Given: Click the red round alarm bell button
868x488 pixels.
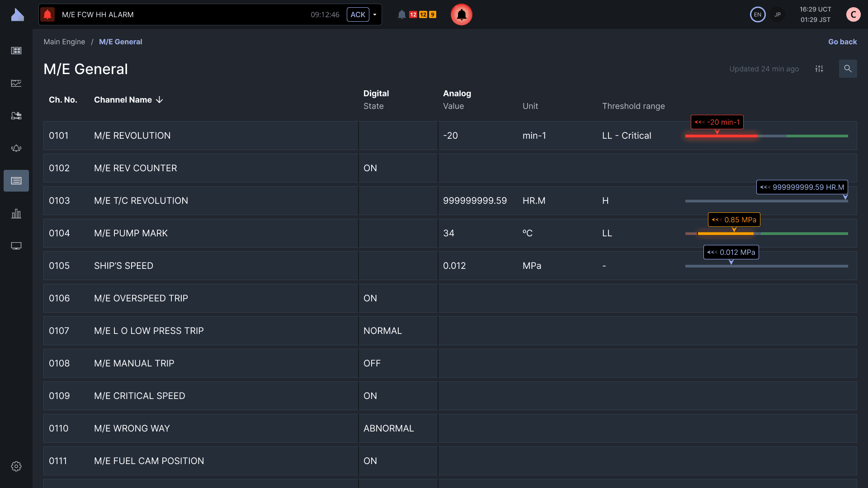Looking at the screenshot, I should pyautogui.click(x=461, y=14).
